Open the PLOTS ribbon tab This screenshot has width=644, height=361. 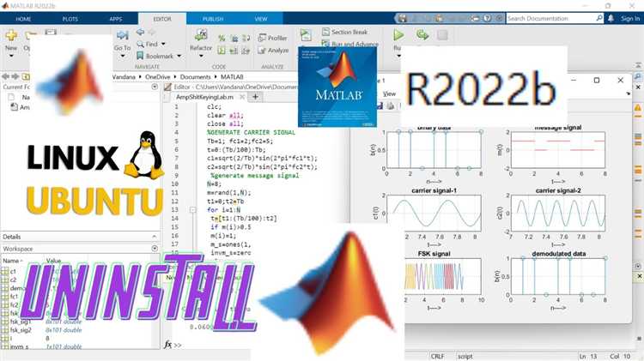point(70,19)
